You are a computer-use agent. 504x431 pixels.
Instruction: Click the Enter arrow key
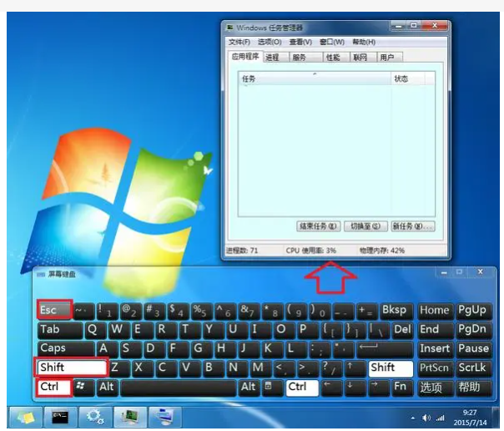tap(385, 348)
